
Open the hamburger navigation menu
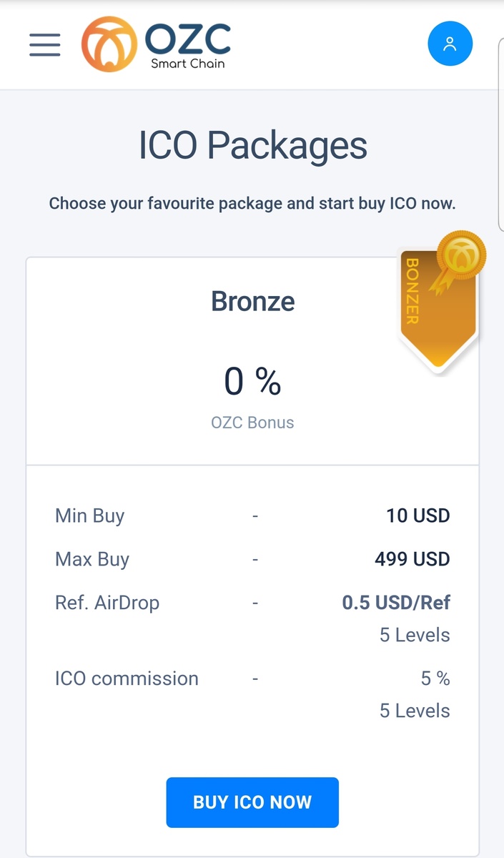click(x=44, y=44)
